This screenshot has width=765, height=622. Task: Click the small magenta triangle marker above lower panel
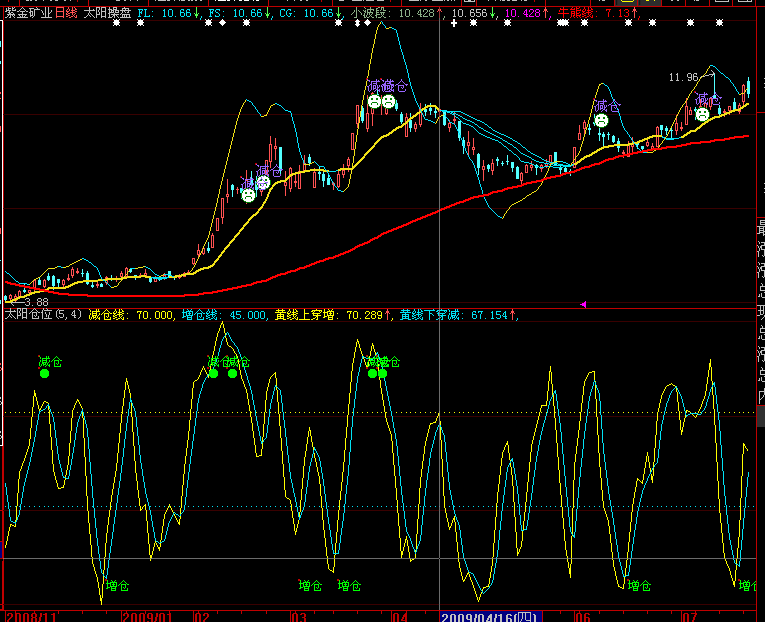coord(582,304)
